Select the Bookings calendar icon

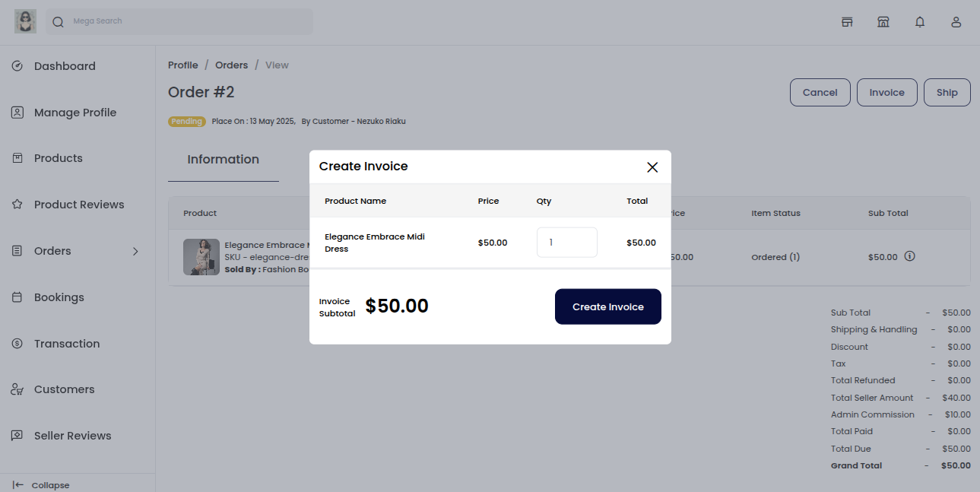(17, 297)
